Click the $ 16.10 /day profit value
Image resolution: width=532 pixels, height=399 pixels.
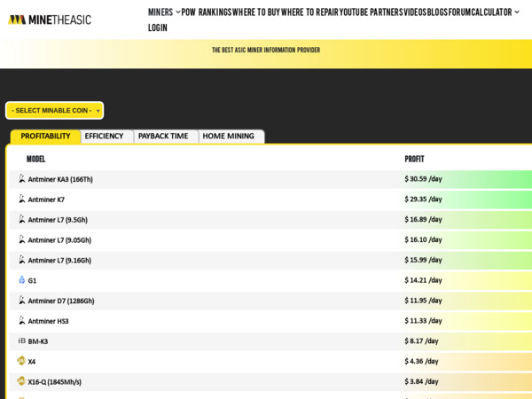423,240
